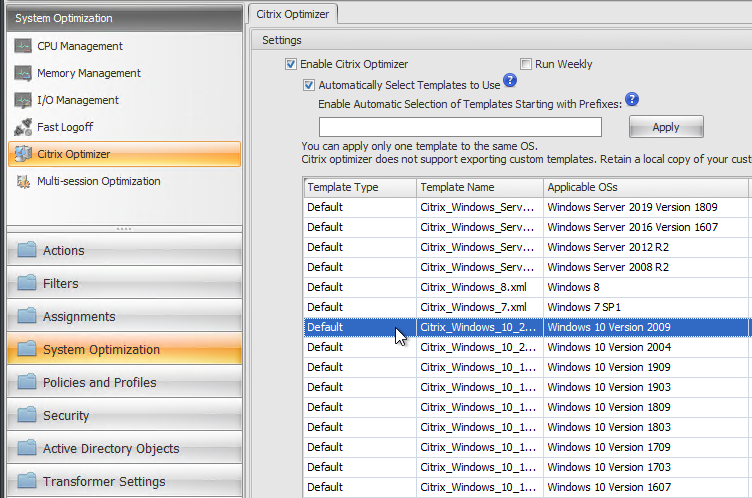Open the Policies and Profiles section
This screenshot has width=752, height=498.
125,382
